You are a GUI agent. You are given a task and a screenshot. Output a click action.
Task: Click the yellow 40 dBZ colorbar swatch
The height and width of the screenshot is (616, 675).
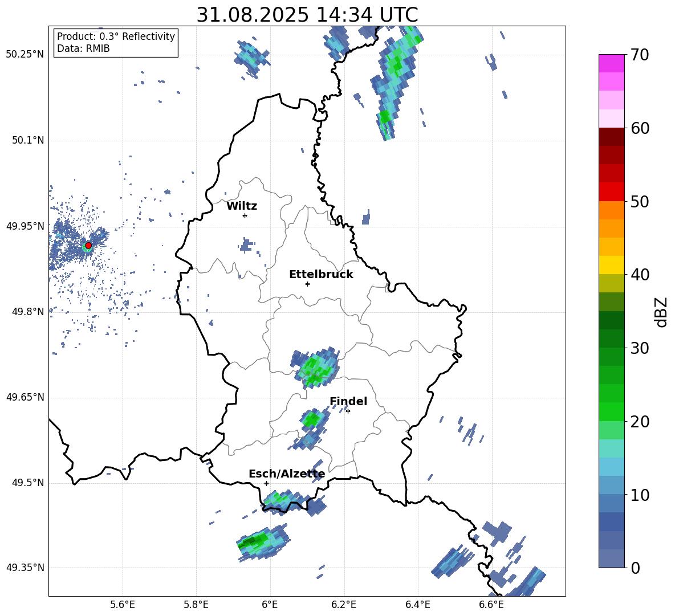point(611,265)
